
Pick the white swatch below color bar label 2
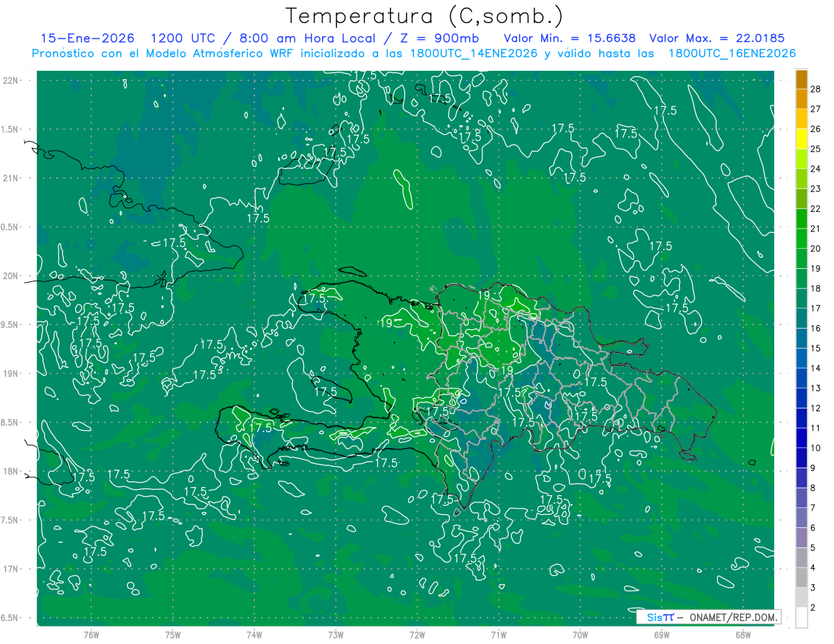click(x=801, y=618)
